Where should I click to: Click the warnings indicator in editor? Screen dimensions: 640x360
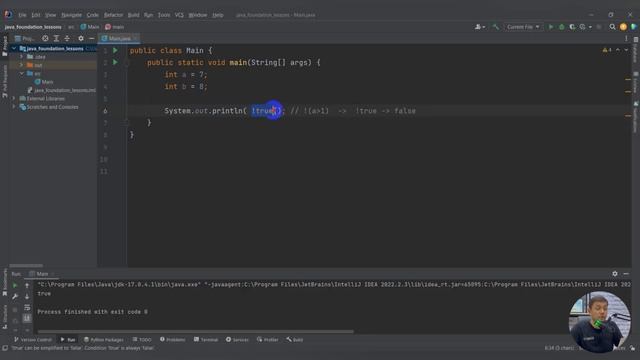coord(607,50)
